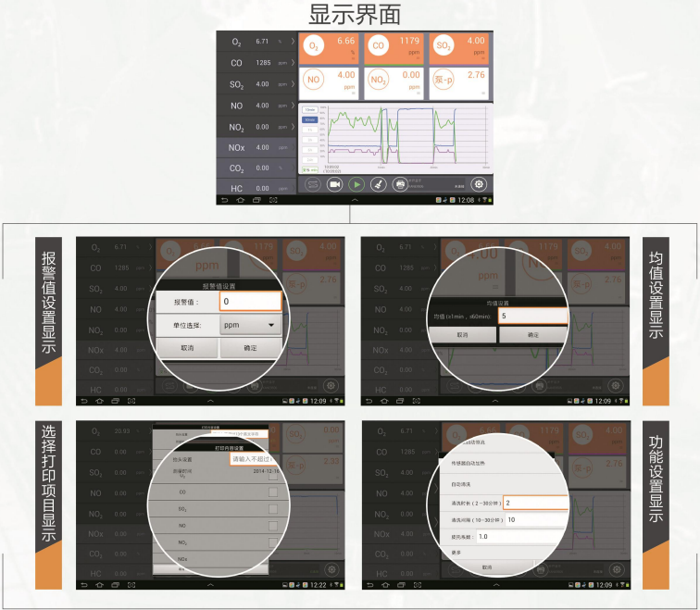Check the SO₂ box in print-item dialog

[273, 509]
